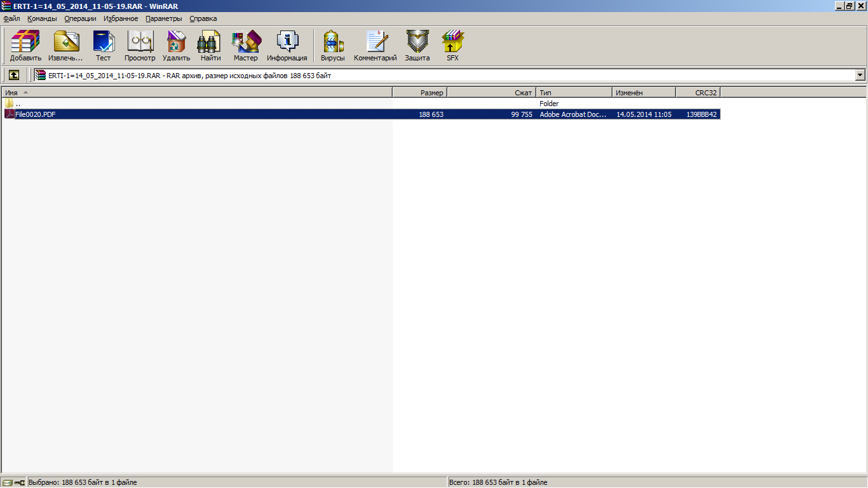This screenshot has height=488, width=868.
Task: Click the date 14.05.2014 11:05
Action: click(x=644, y=114)
